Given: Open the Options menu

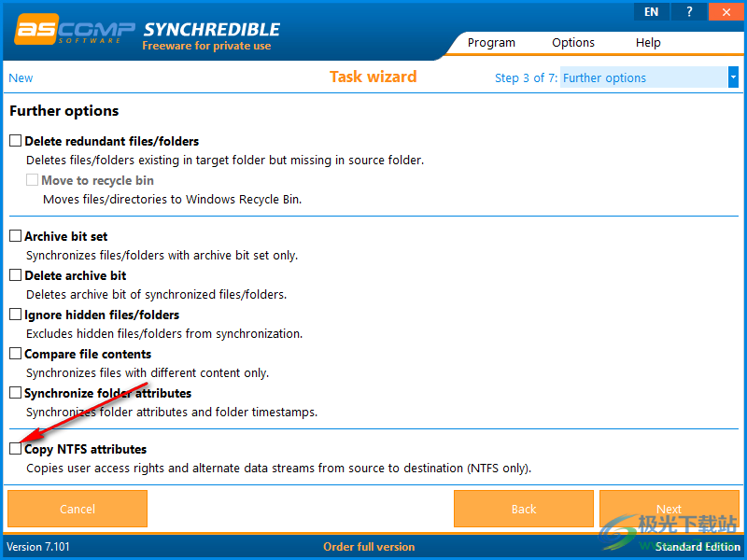Looking at the screenshot, I should (x=572, y=42).
